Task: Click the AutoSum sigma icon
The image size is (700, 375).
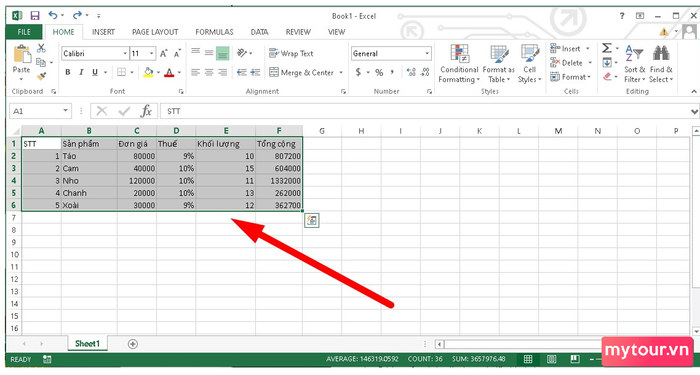Action: (x=607, y=48)
